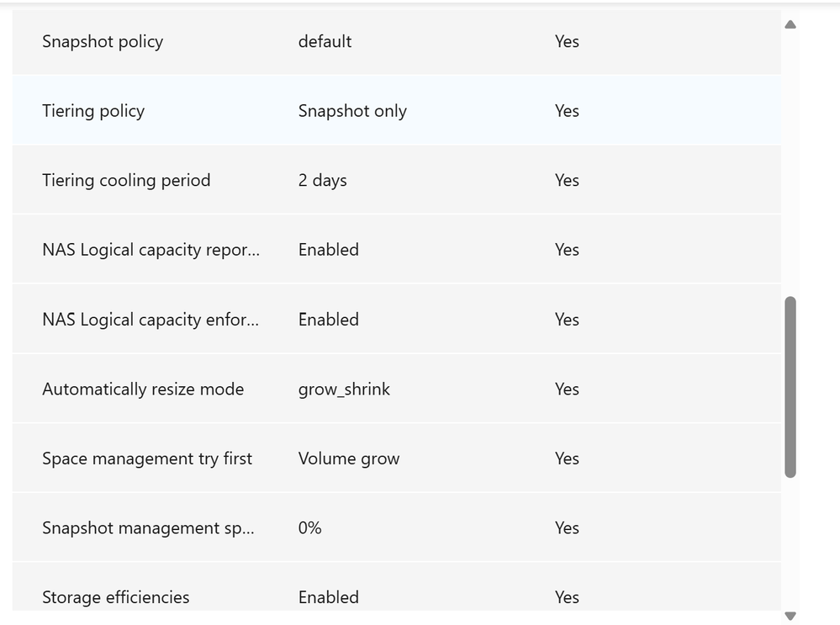Select the Automatically resize mode label

(x=143, y=389)
